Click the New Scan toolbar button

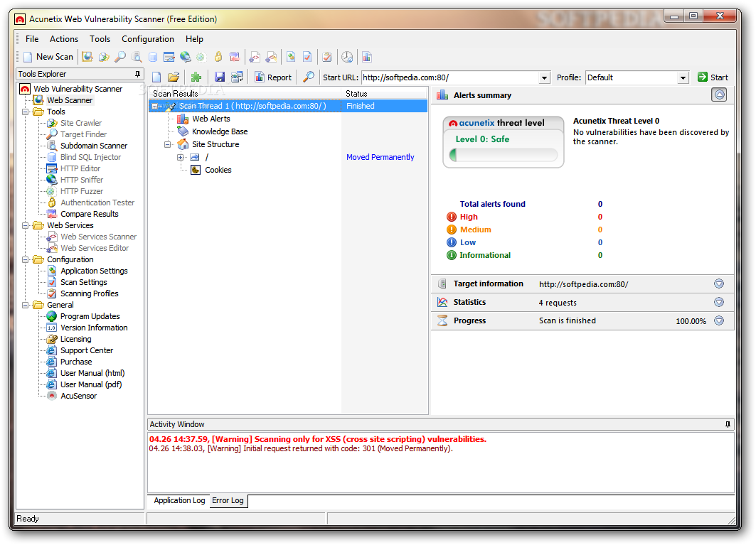48,57
